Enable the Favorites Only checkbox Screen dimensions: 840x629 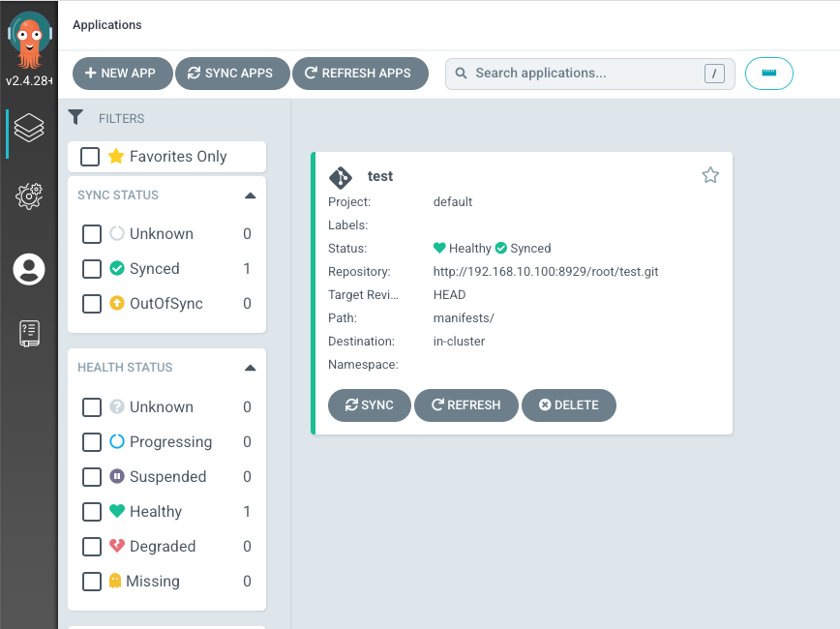coord(90,157)
